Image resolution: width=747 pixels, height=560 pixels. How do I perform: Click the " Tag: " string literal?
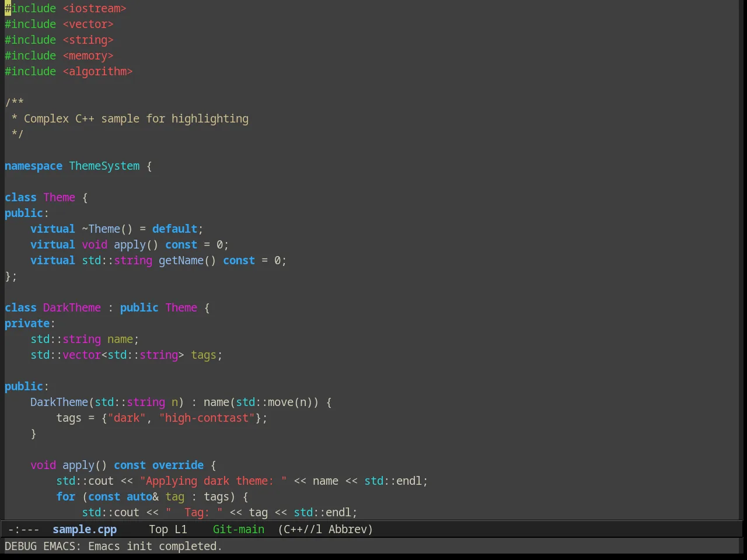pos(194,512)
